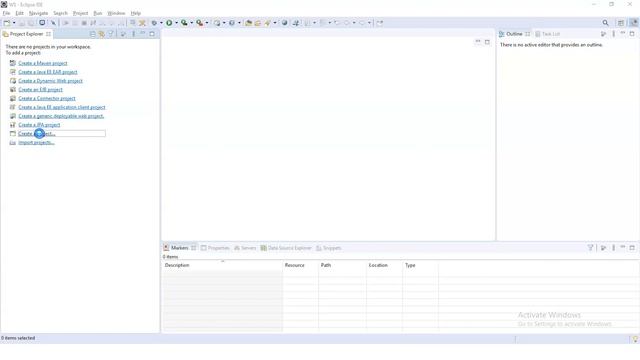Screen dimensions: 640x360
Task: Click the Debug bug toolbar icon
Action: tap(154, 23)
